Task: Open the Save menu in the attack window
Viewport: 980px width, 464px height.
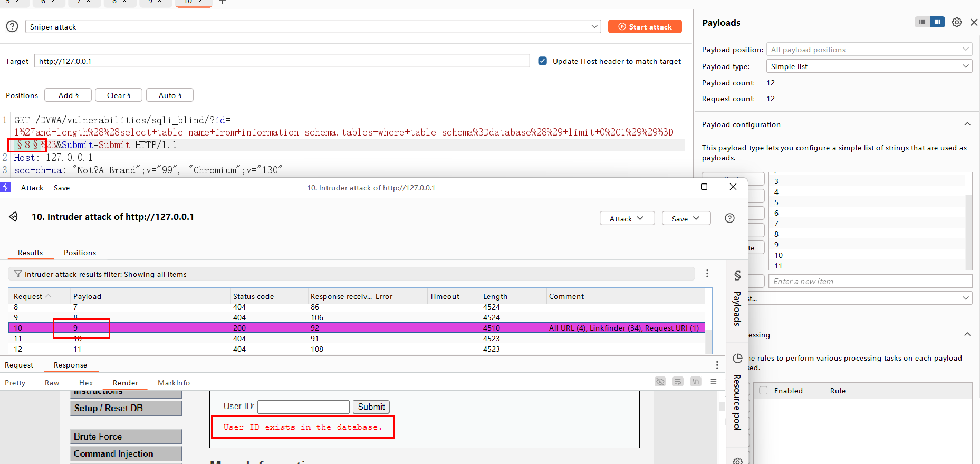Action: click(62, 188)
